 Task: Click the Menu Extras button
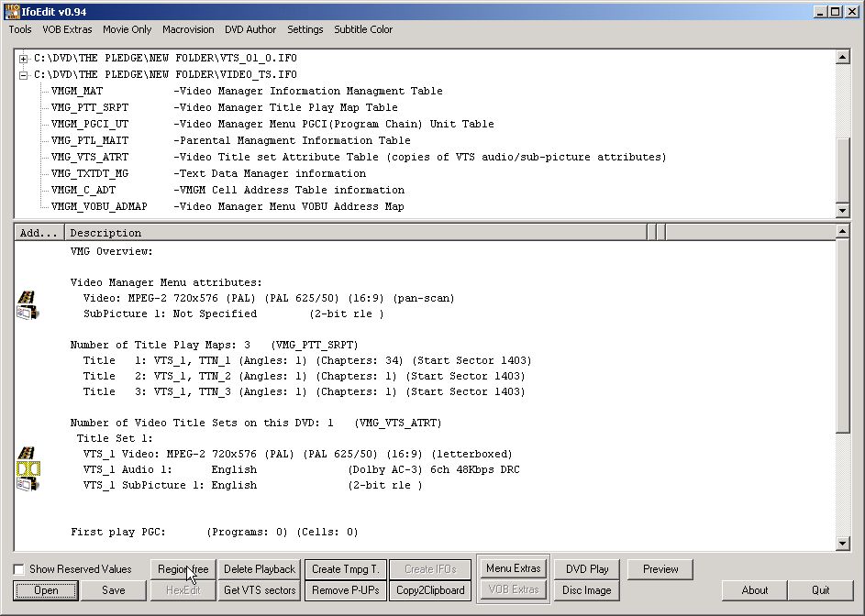(x=513, y=568)
